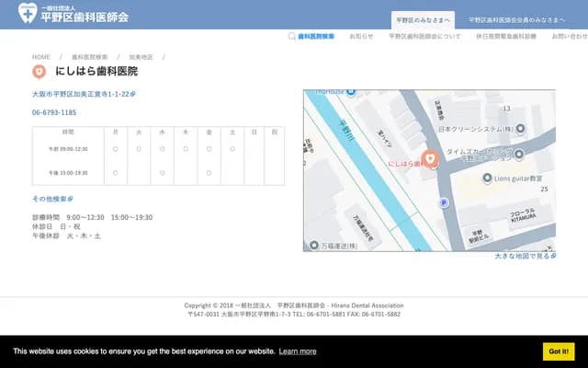Viewport: 588px width, 368px height.
Task: Click the orange clinic icon beside にしはら歯科医院 heading
Action: (x=39, y=71)
